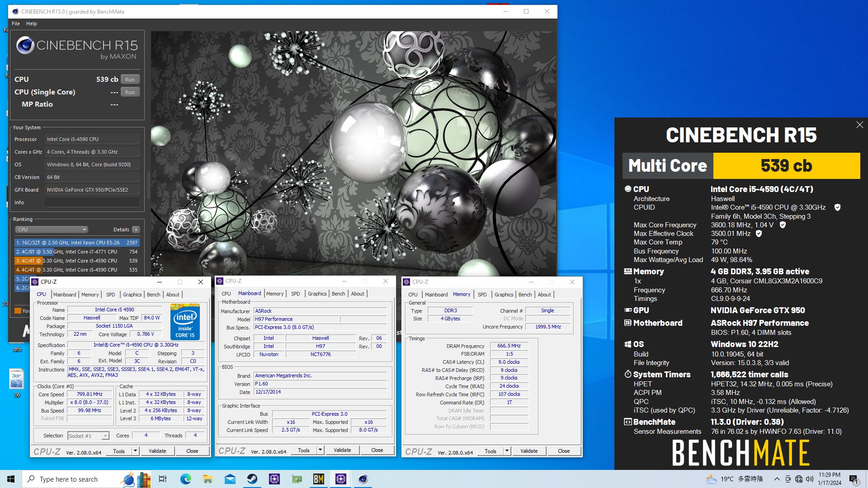Open the weather widget showing 19°C
The width and height of the screenshot is (868, 488).
click(x=735, y=479)
